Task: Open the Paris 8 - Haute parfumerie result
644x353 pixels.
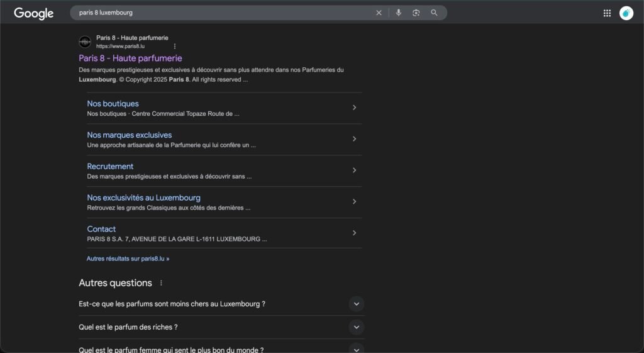Action: tap(130, 59)
